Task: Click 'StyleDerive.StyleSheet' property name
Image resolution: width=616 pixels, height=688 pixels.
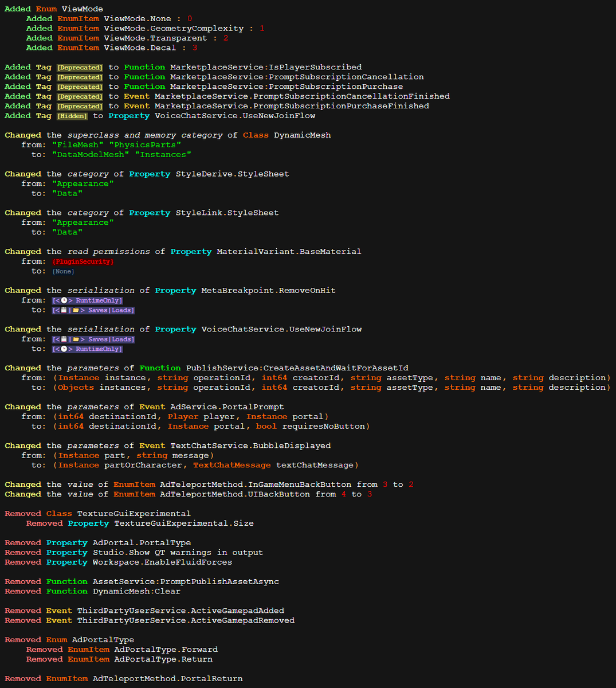Action: 232,174
